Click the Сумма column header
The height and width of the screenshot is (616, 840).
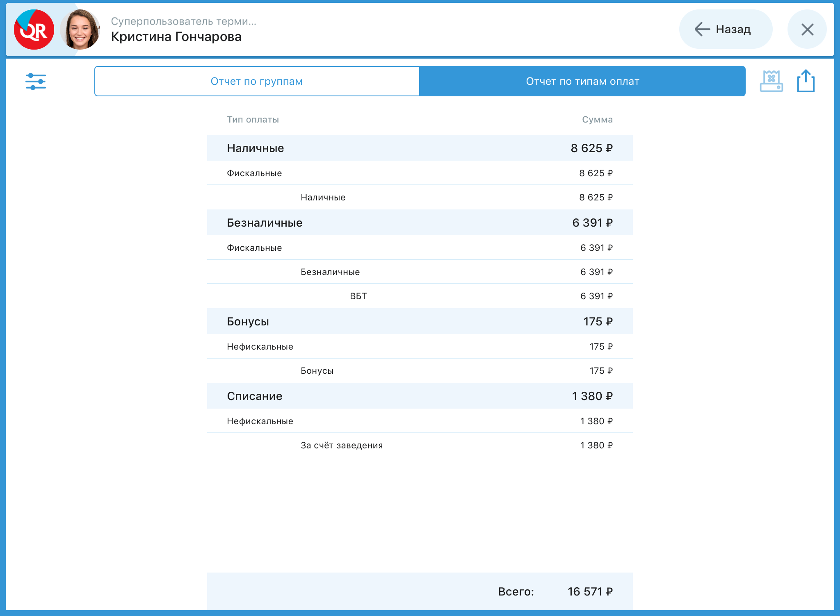coord(597,120)
